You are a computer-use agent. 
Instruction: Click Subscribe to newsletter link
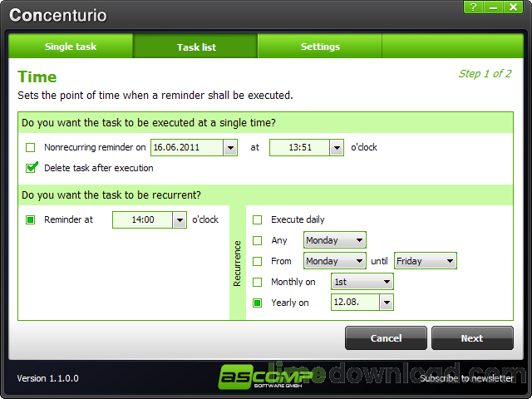pyautogui.click(x=466, y=378)
